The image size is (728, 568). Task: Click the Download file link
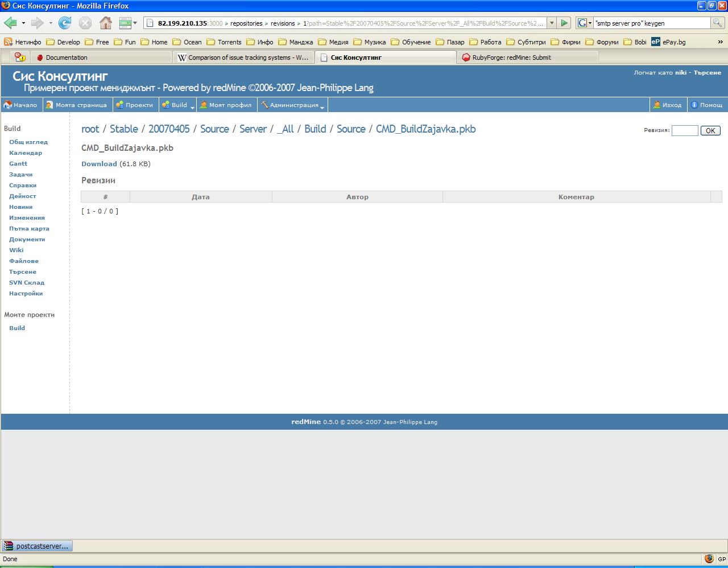pyautogui.click(x=99, y=164)
